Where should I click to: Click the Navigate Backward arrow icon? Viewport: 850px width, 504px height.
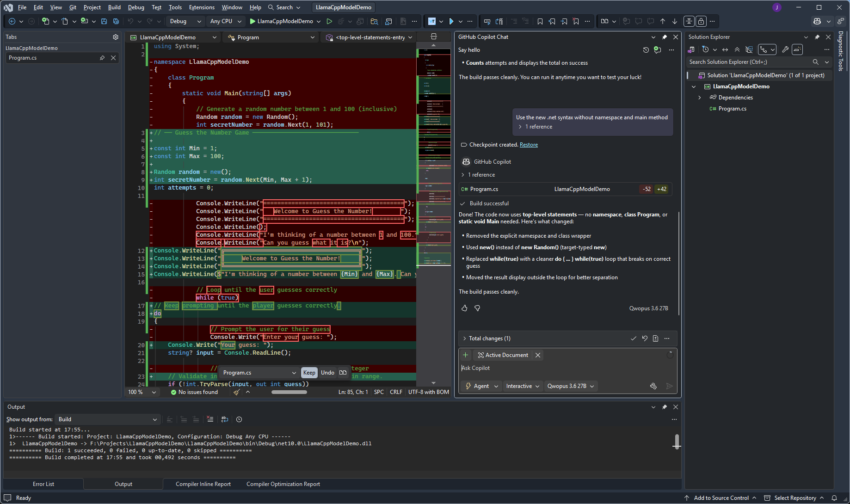(x=12, y=21)
